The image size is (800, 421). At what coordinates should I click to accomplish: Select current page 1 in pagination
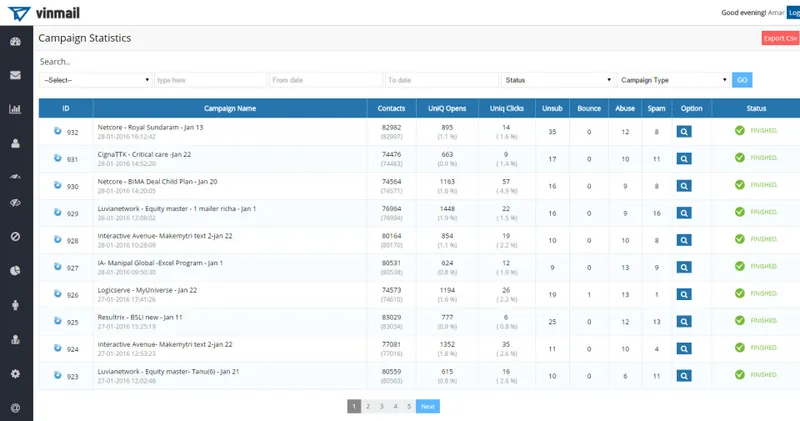[x=354, y=406]
